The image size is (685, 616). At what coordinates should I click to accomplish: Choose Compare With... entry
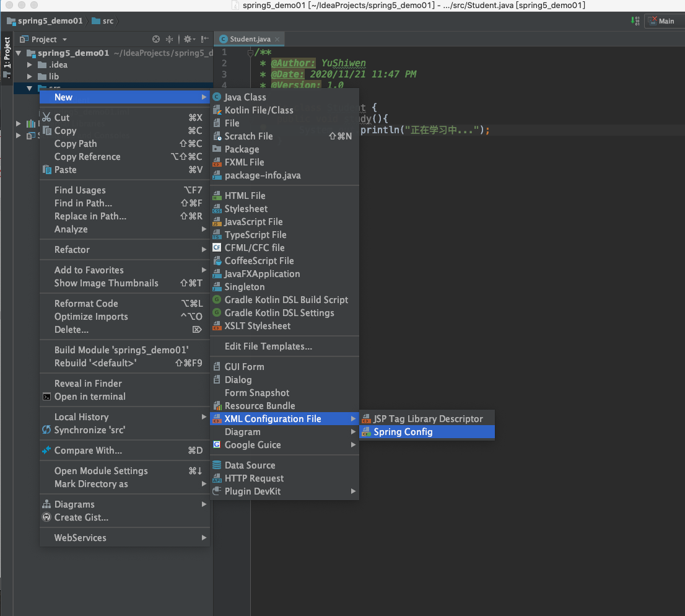click(124, 451)
